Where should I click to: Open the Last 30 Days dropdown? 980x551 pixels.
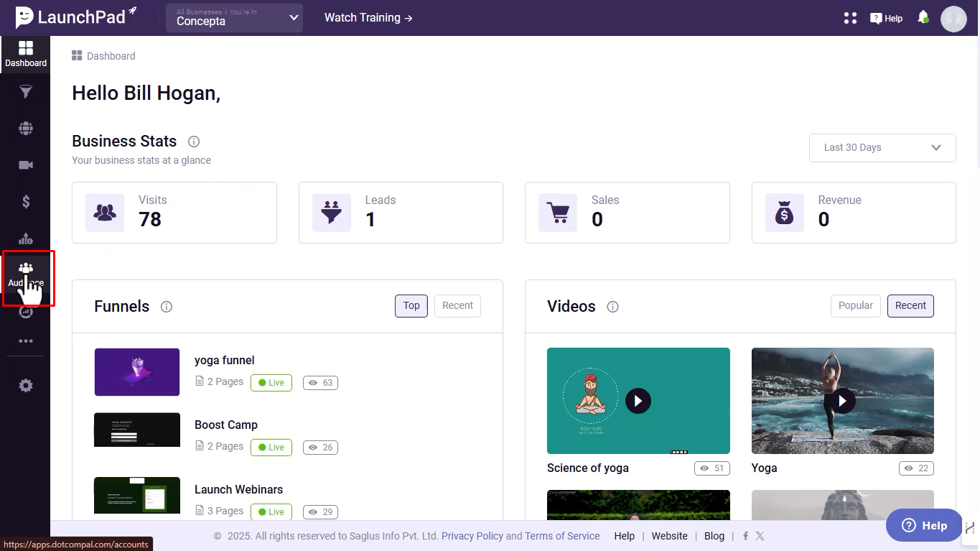(882, 147)
